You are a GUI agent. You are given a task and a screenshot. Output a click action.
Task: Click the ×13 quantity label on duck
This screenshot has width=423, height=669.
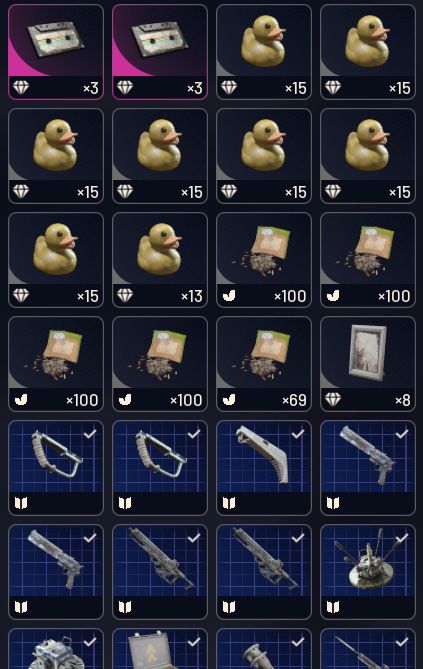[x=192, y=296]
